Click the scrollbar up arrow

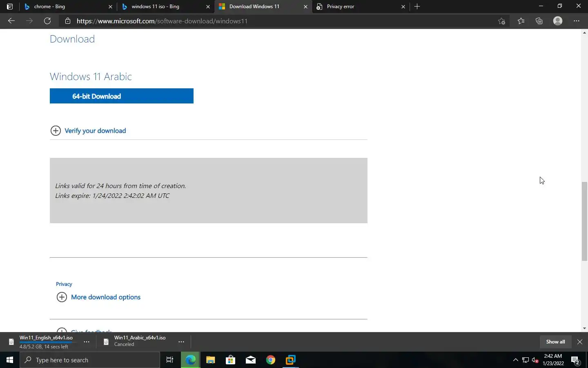point(584,32)
